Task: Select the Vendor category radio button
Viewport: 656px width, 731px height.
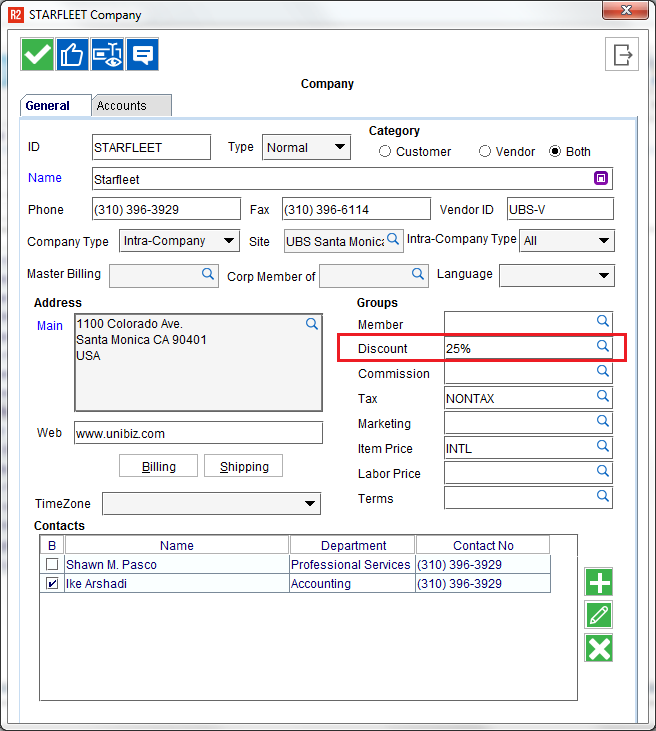Action: pos(485,152)
